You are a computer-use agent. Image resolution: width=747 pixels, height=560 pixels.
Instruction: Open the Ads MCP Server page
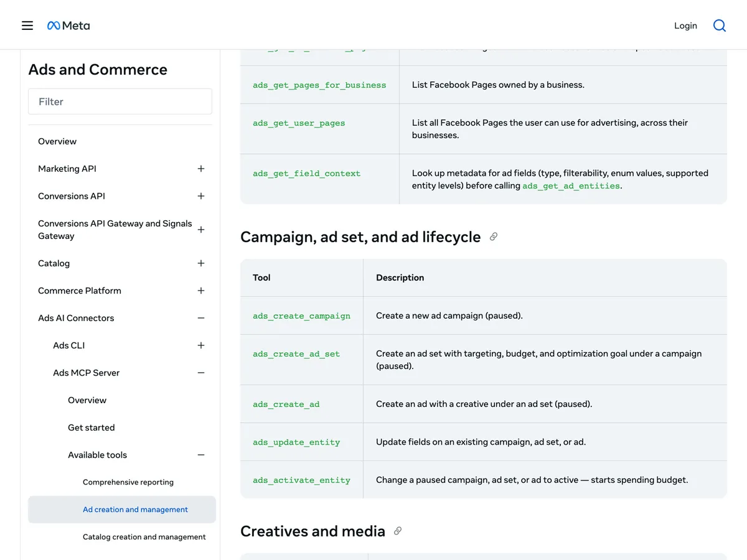[87, 373]
